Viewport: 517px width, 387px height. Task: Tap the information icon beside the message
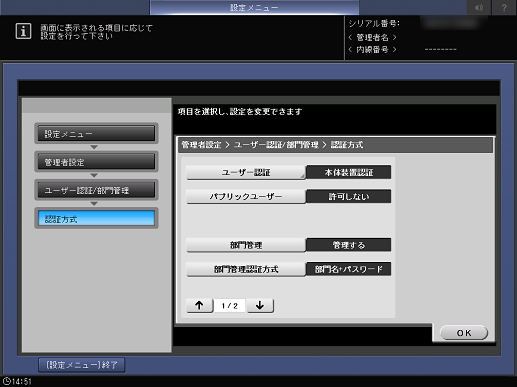click(x=23, y=31)
